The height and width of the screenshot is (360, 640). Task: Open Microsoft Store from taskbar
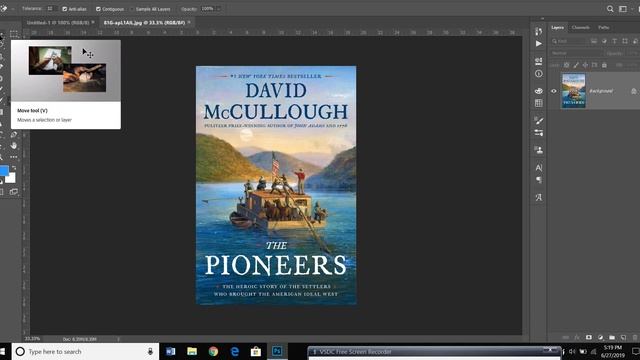(x=256, y=351)
